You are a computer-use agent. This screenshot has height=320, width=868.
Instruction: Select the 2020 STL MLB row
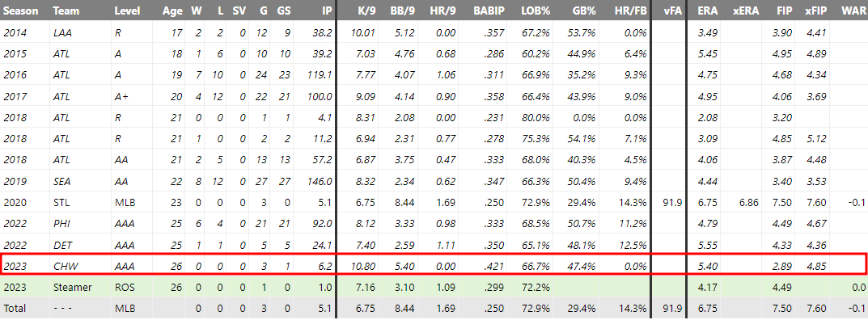pos(434,202)
